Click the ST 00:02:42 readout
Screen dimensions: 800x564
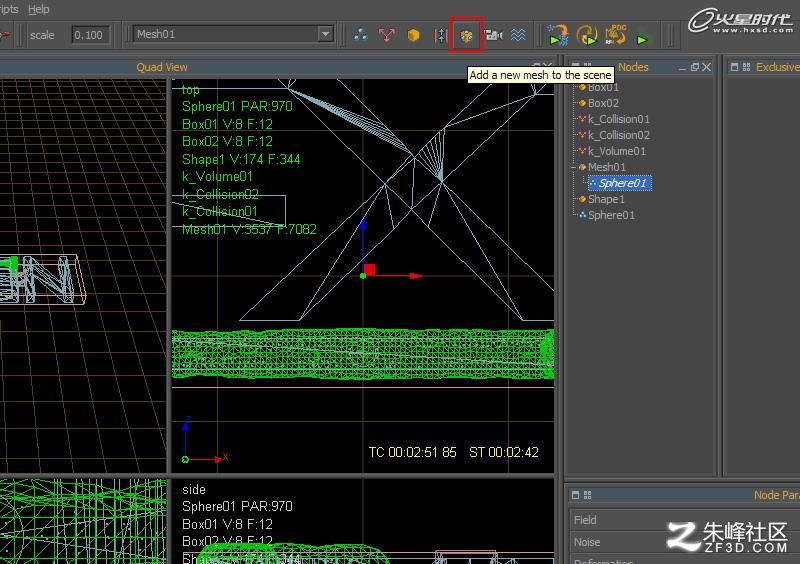pos(504,452)
